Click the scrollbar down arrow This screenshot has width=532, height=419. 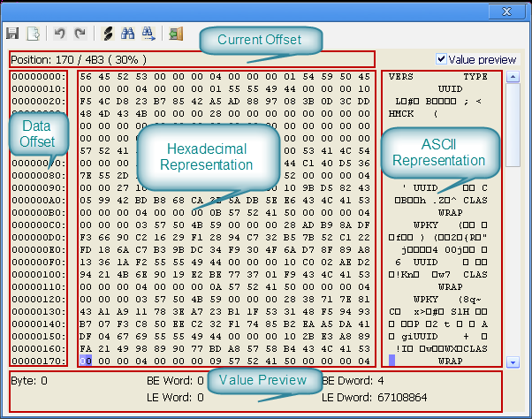(513, 362)
